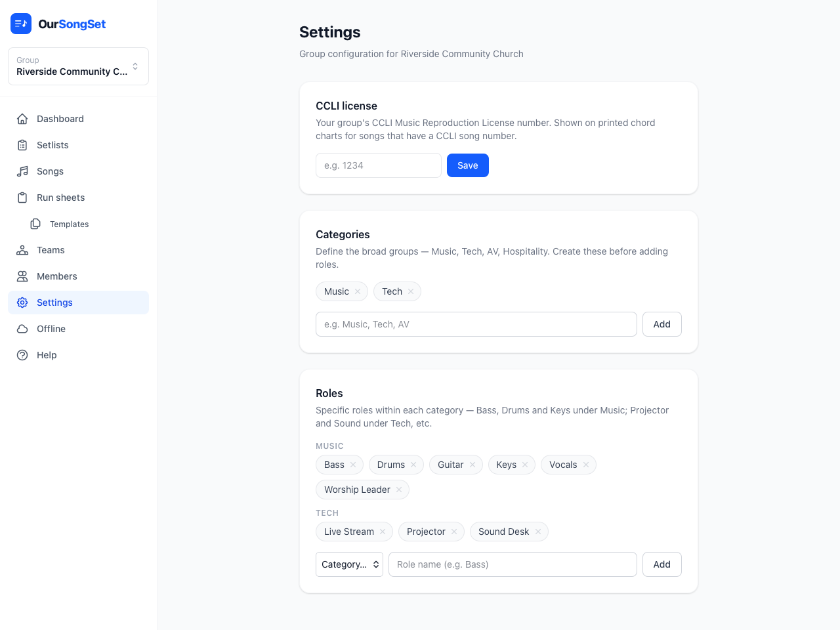This screenshot has width=840, height=630.
Task: Remove the Projector role
Action: coord(454,532)
